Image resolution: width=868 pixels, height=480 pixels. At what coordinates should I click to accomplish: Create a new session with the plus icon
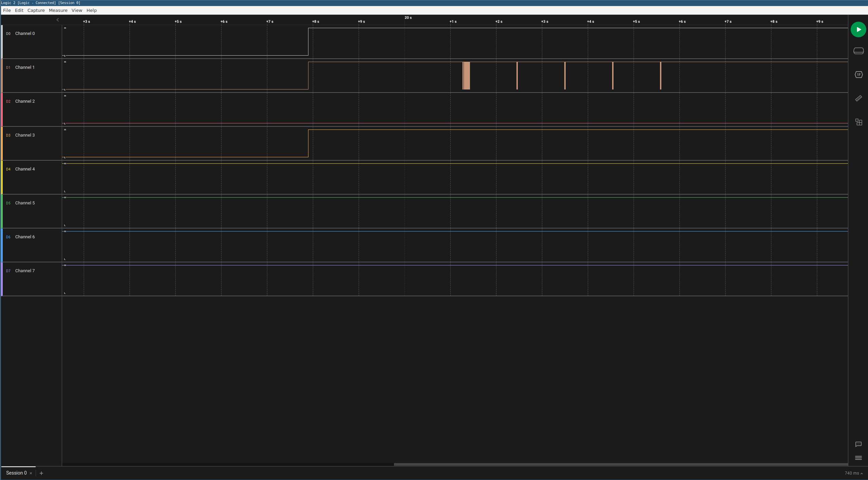click(x=41, y=473)
